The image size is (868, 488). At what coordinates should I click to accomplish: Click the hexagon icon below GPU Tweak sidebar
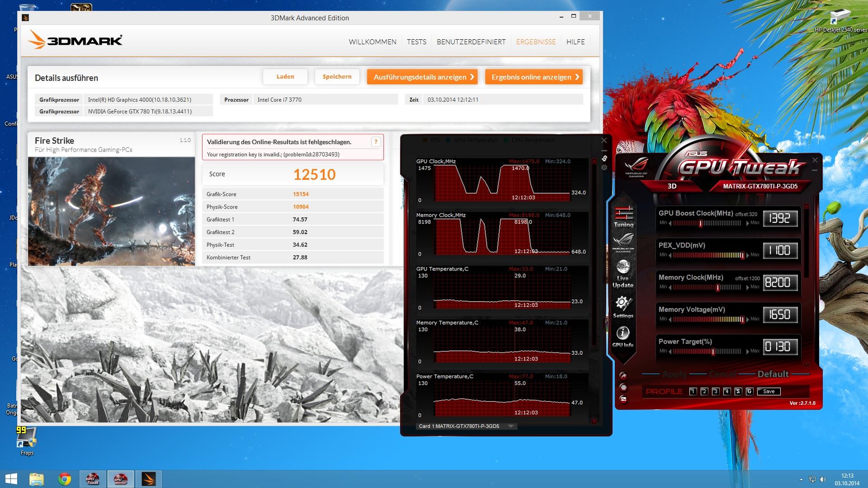tap(623, 387)
